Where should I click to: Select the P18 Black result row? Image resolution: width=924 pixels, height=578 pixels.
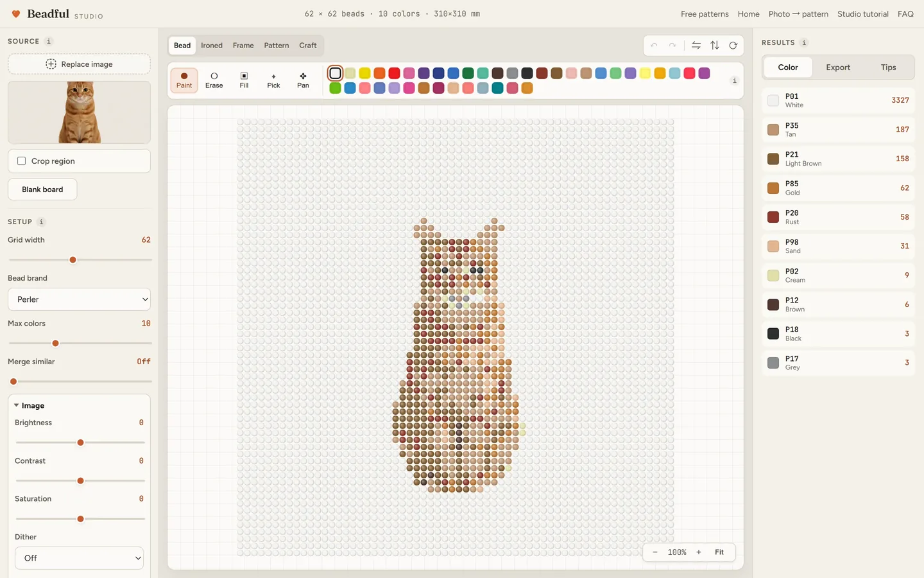(838, 334)
